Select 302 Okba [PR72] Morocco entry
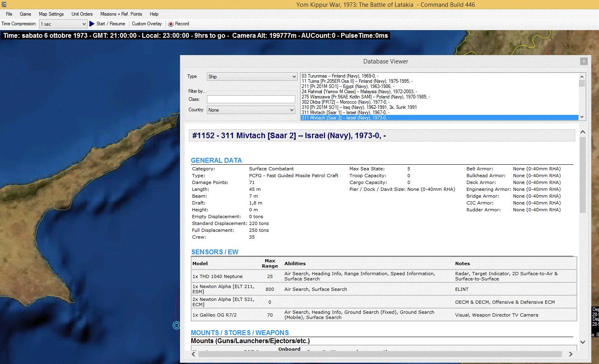The width and height of the screenshot is (599, 364). point(345,102)
